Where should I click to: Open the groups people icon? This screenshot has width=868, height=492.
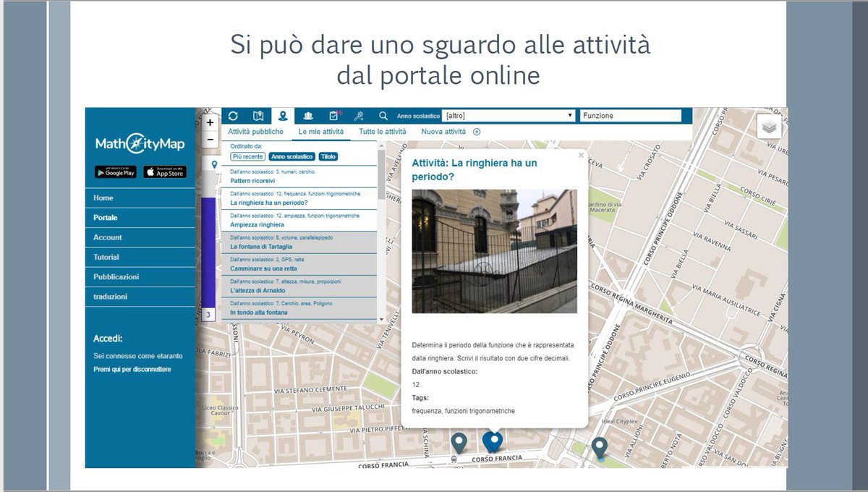308,116
